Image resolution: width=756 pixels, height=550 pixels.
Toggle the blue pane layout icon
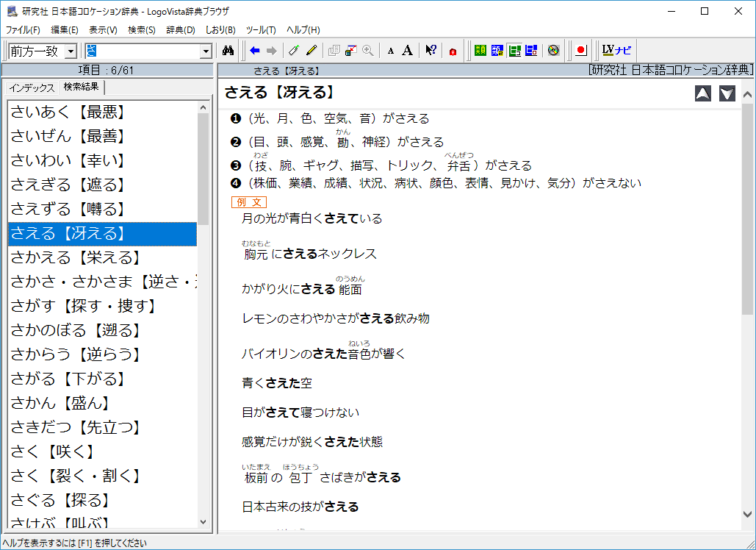[x=531, y=50]
